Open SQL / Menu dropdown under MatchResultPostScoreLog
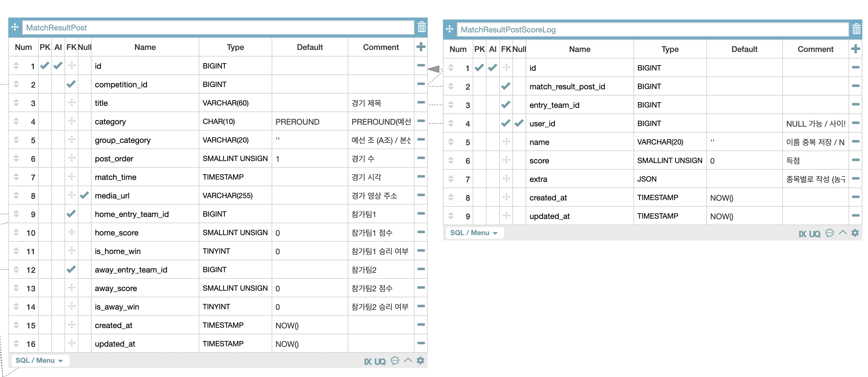 [x=474, y=233]
